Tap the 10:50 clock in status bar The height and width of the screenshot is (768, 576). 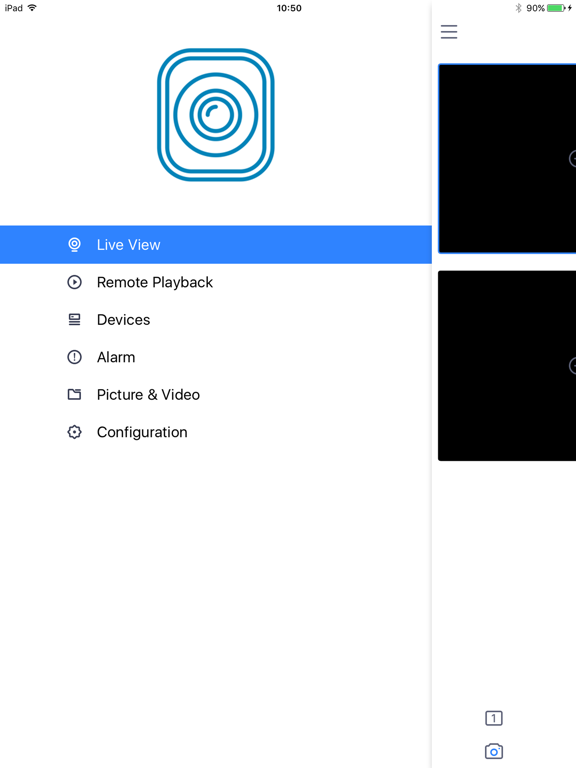pos(289,8)
